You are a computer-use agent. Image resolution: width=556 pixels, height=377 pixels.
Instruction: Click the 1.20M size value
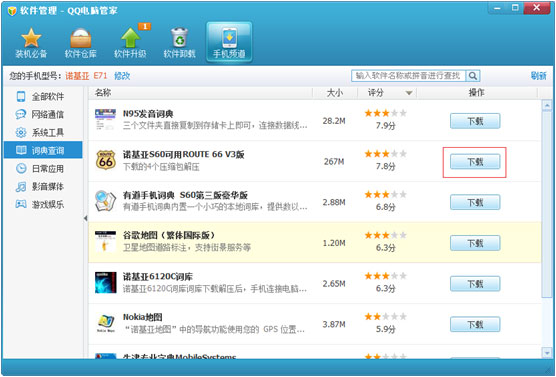(334, 243)
